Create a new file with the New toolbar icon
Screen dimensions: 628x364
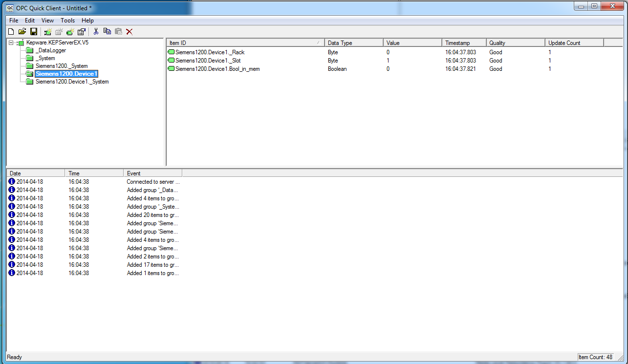(11, 32)
